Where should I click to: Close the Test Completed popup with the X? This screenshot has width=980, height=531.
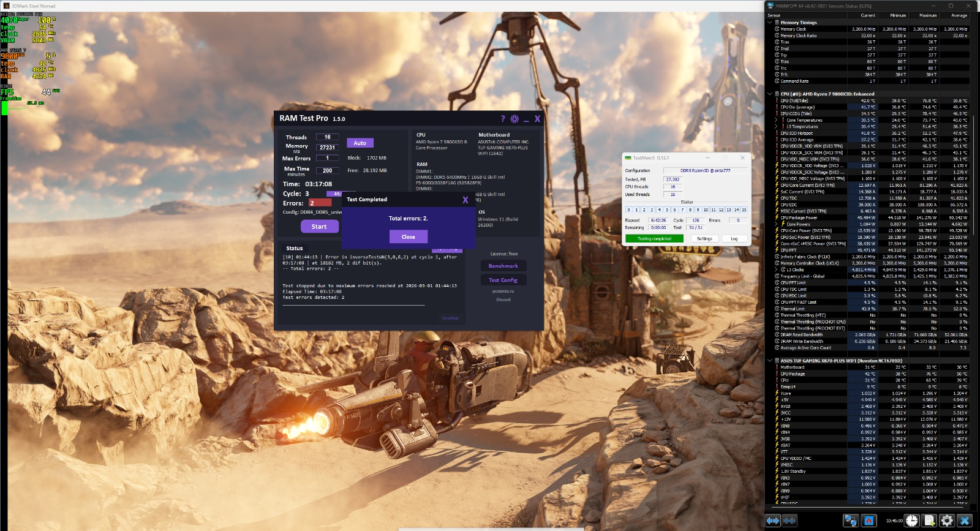(x=466, y=200)
